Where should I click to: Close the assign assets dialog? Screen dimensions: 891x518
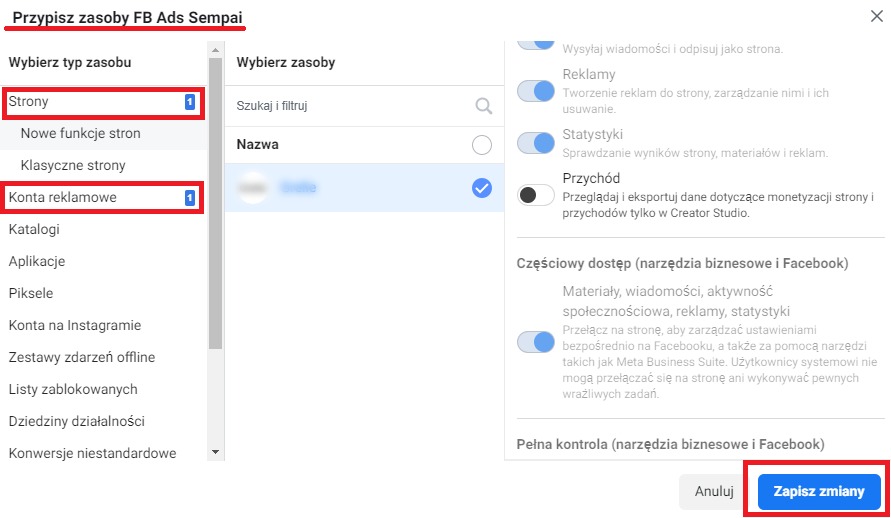(877, 16)
